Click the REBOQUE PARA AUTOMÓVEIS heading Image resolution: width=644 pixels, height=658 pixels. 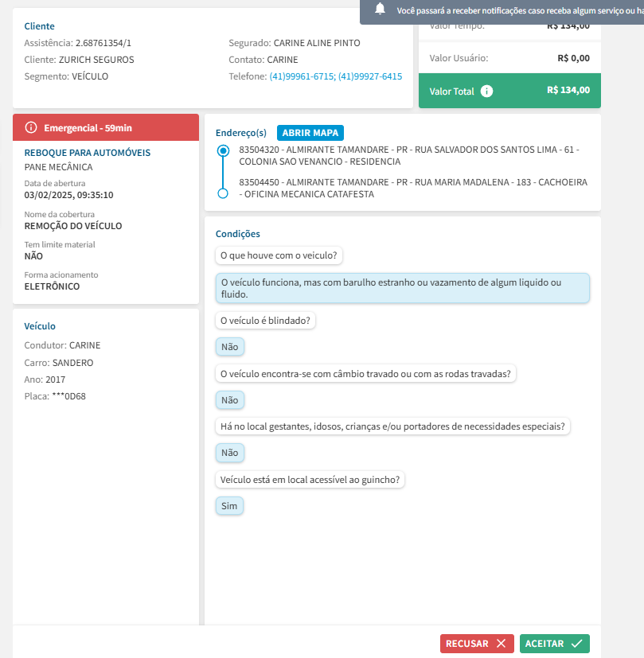pyautogui.click(x=88, y=153)
